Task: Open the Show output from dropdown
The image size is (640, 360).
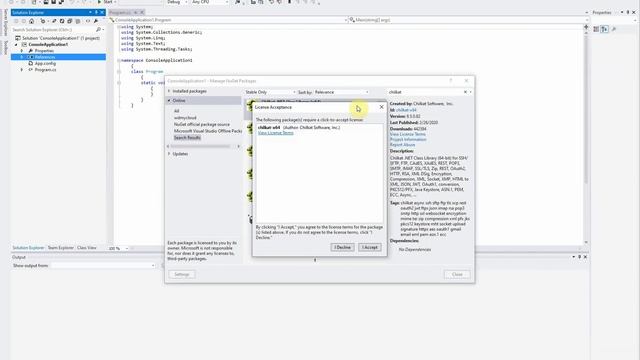Action: pos(103,265)
